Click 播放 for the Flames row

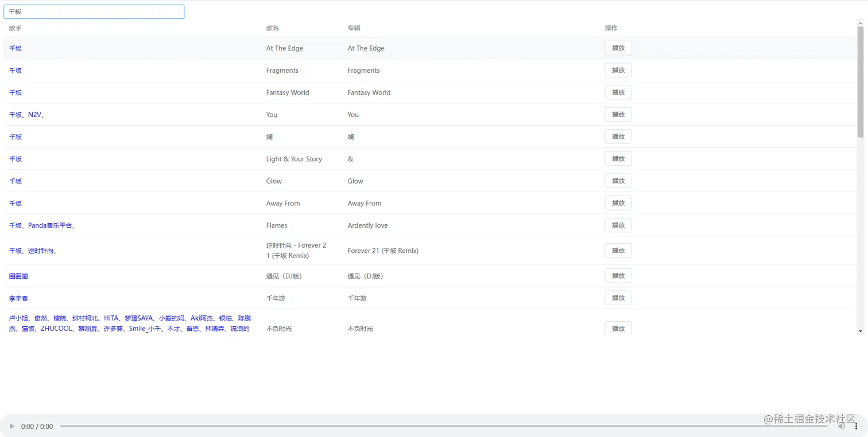pyautogui.click(x=618, y=225)
